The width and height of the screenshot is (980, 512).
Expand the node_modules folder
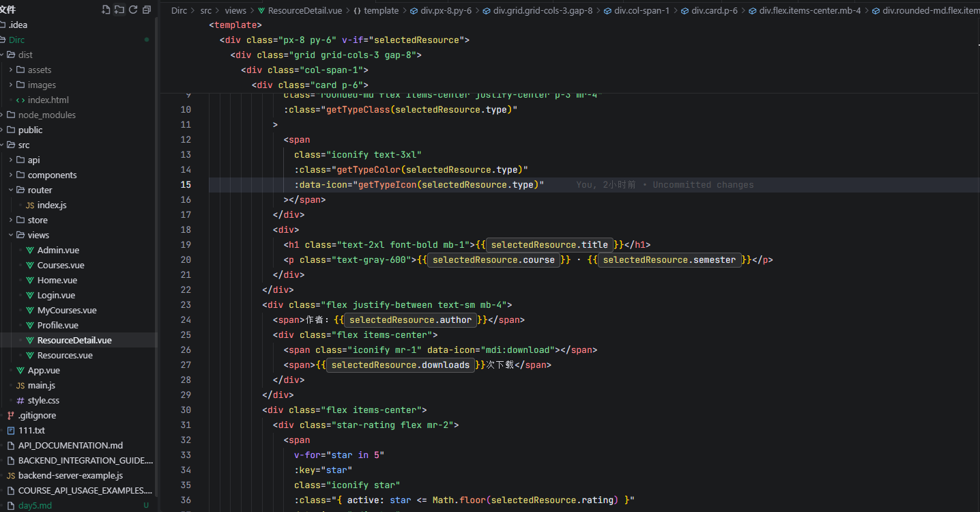coord(3,115)
